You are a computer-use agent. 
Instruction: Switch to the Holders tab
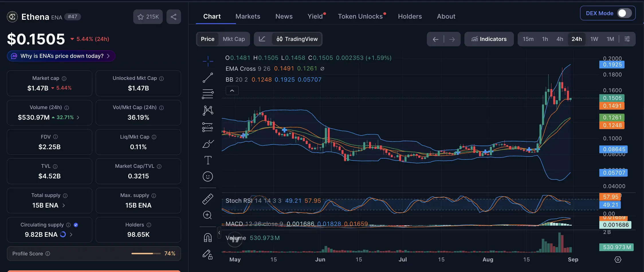pyautogui.click(x=410, y=16)
